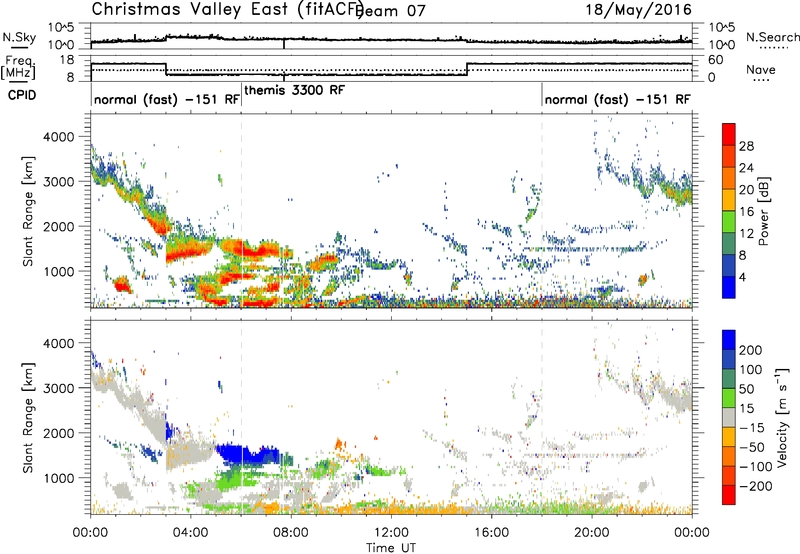Click the '-200' value on velocity colorbar
800x554 pixels.
[x=755, y=486]
